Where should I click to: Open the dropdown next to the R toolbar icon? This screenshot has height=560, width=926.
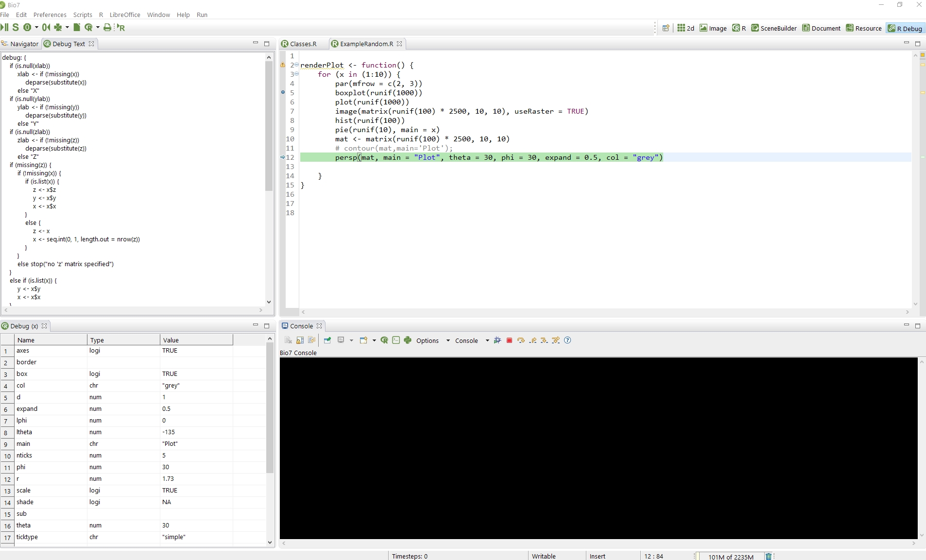98,28
